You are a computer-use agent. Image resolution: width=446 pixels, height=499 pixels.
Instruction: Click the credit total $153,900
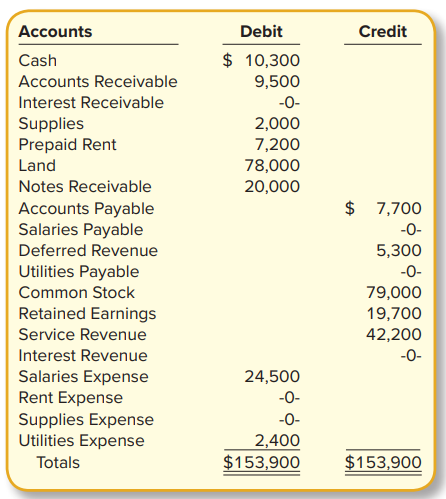[x=383, y=463]
